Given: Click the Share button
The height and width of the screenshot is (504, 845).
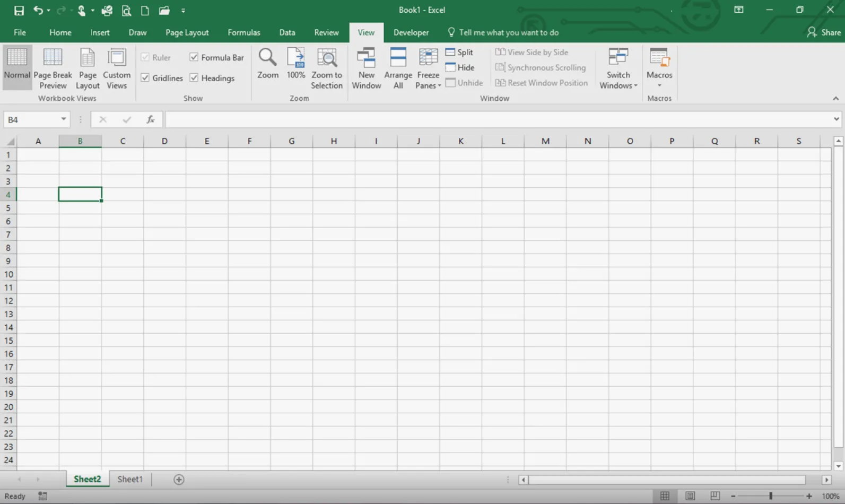Looking at the screenshot, I should click(x=824, y=32).
